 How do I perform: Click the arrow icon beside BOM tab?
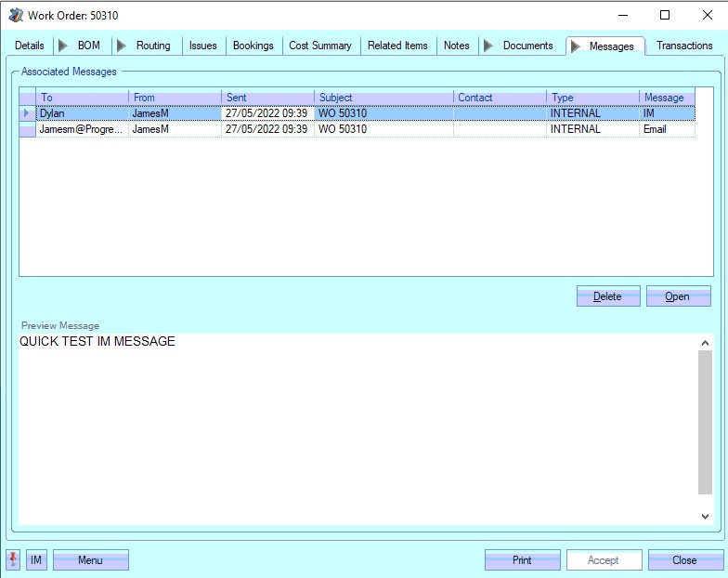point(63,46)
